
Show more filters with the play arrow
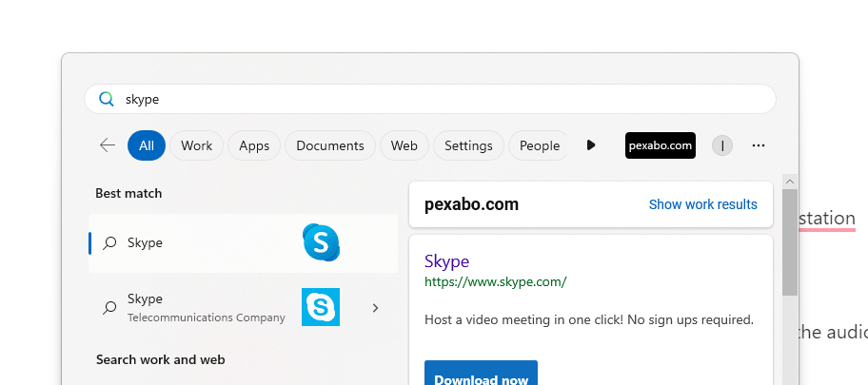[591, 145]
